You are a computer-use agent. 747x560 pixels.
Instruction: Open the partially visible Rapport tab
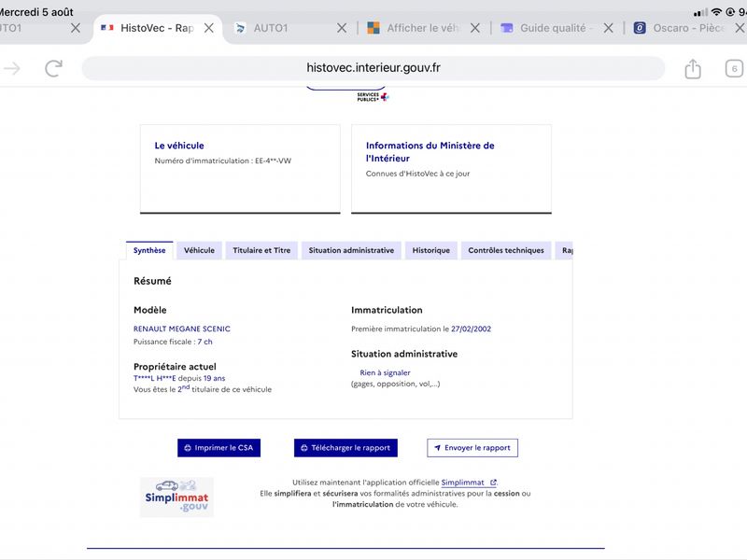pos(565,250)
